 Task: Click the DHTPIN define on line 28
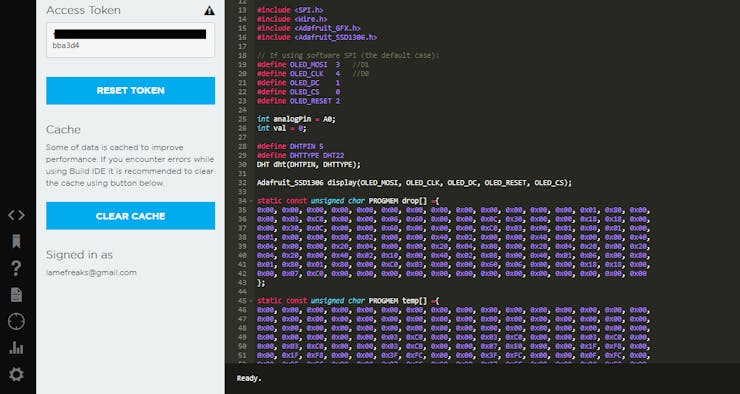290,146
